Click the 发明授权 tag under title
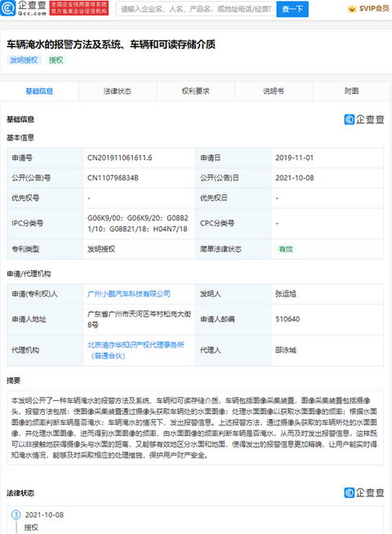The image size is (392, 534). click(x=24, y=60)
